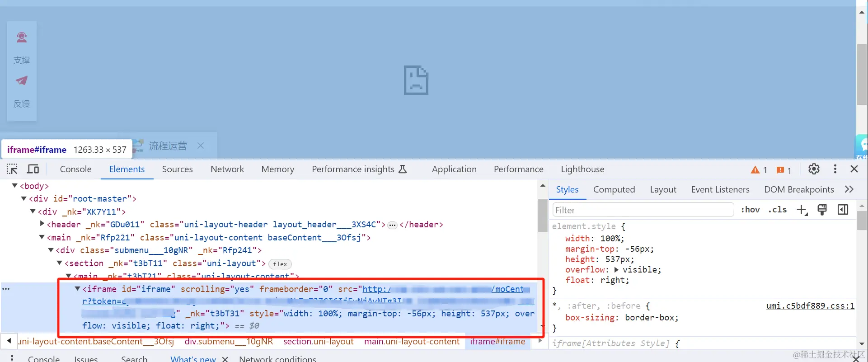Open DevTools customize three-dot menu

click(x=835, y=169)
